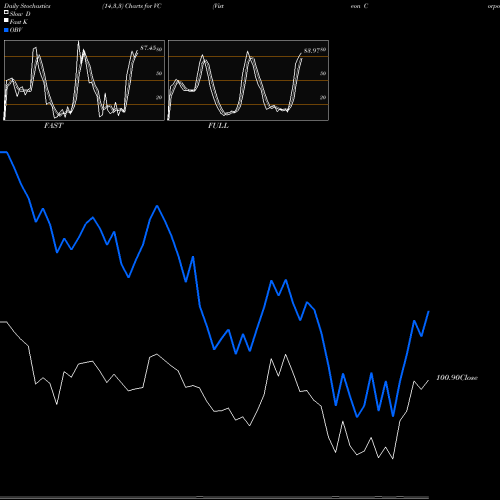Select the 'FULL' chart caption
The image size is (500, 500).
point(218,126)
